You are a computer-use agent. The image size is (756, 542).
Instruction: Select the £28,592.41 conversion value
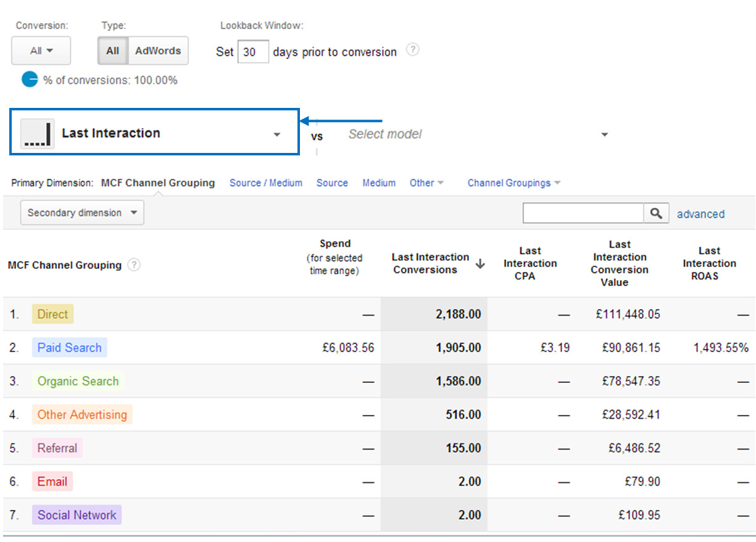coord(631,415)
